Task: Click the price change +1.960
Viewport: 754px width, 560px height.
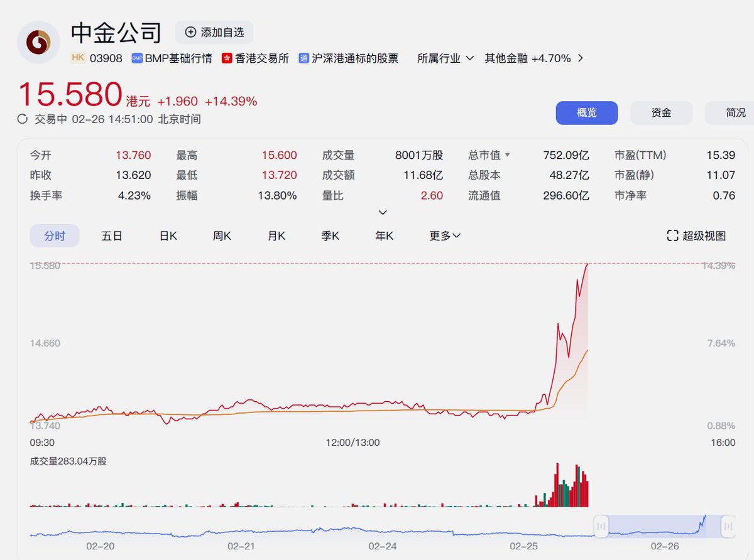Action: (177, 101)
